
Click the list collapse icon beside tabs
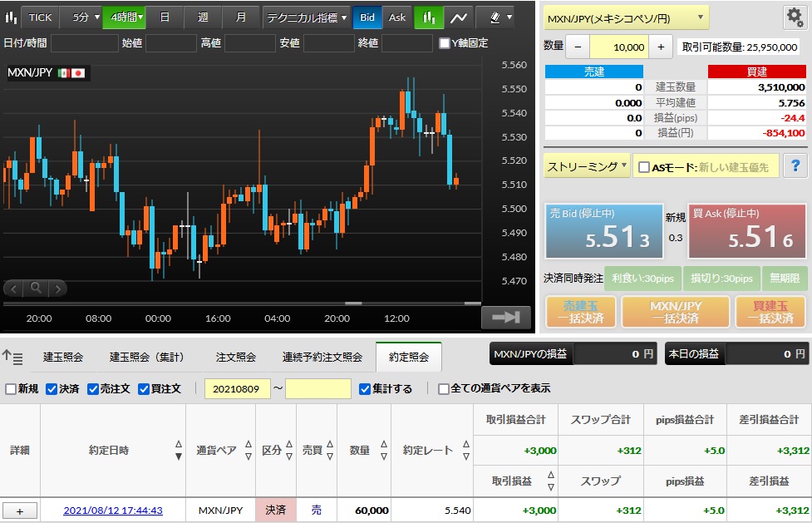(x=12, y=358)
